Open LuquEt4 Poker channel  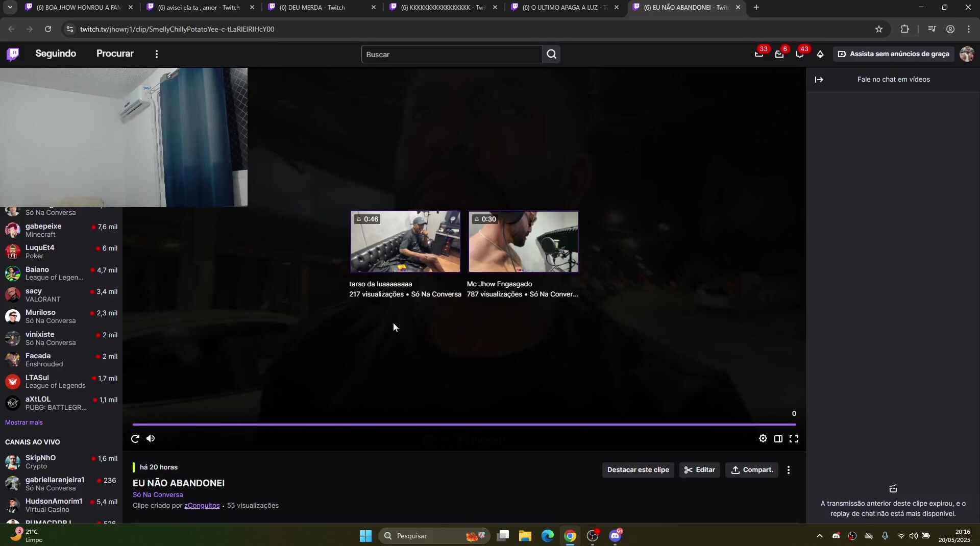click(x=61, y=252)
